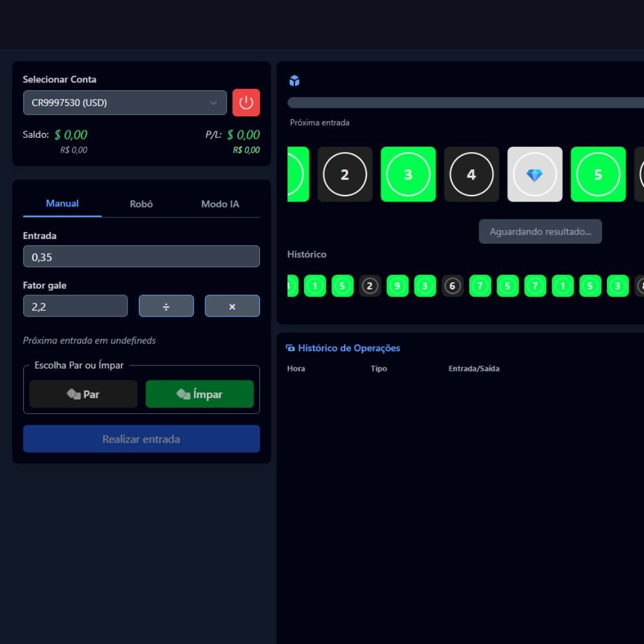This screenshot has height=644, width=644.
Task: Click the gray 6 in Histórico row
Action: coord(452,286)
